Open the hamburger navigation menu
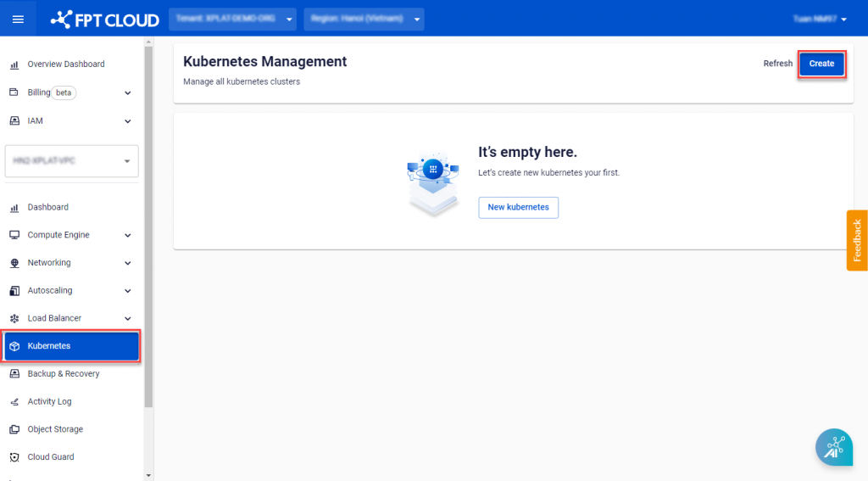868x481 pixels. (18, 19)
